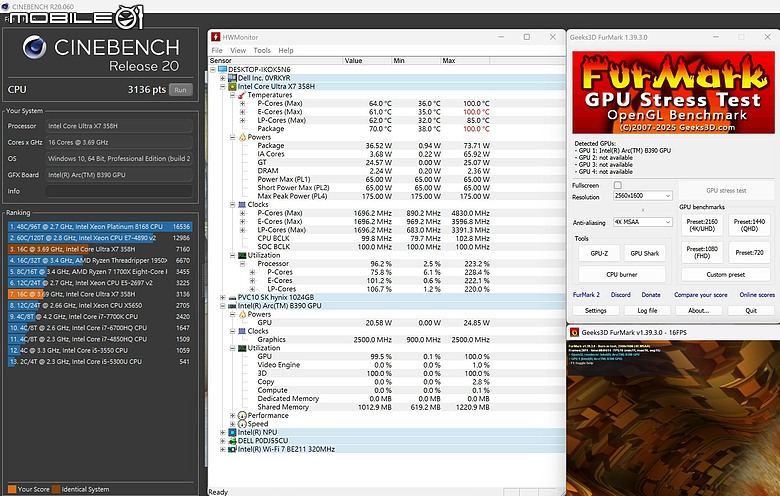
Task: Run Preset:1080 (FHD) benchmark
Action: (701, 252)
